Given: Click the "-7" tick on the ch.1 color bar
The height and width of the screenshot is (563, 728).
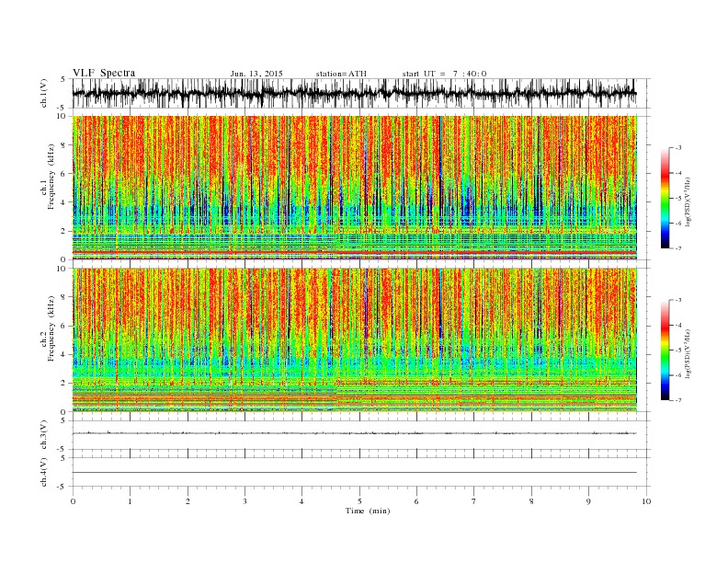Looking at the screenshot, I should coord(678,248).
